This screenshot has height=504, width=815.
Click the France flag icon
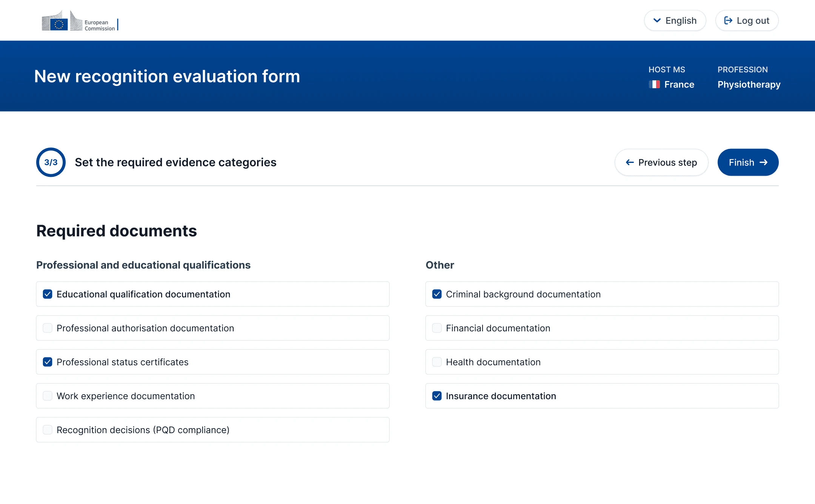[655, 84]
